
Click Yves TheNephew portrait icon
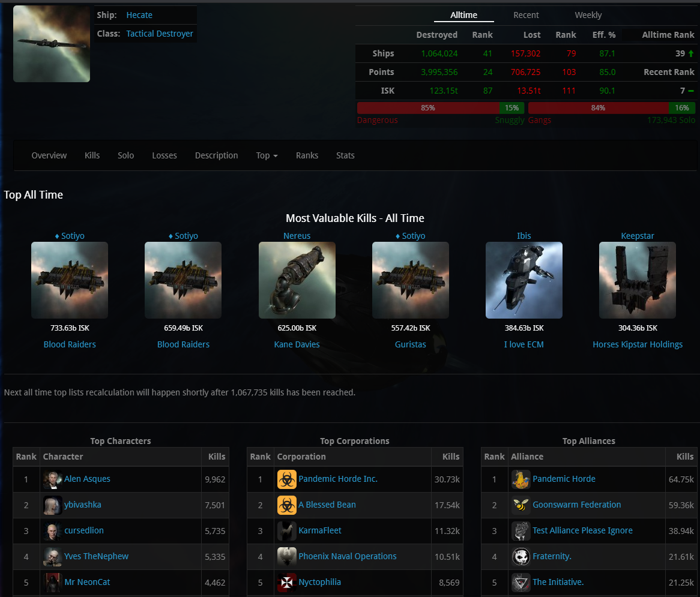click(x=53, y=557)
